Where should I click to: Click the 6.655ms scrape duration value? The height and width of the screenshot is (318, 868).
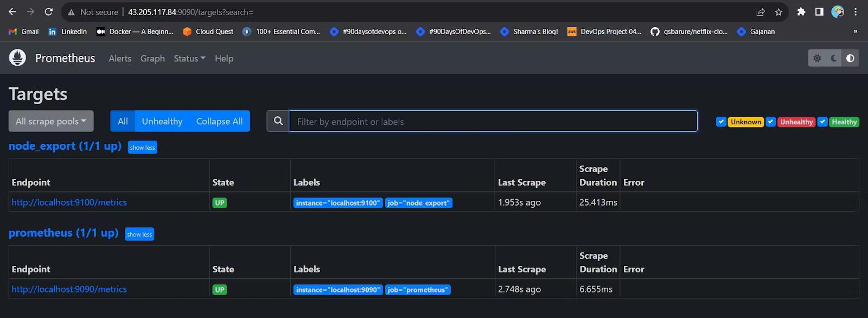tap(596, 289)
